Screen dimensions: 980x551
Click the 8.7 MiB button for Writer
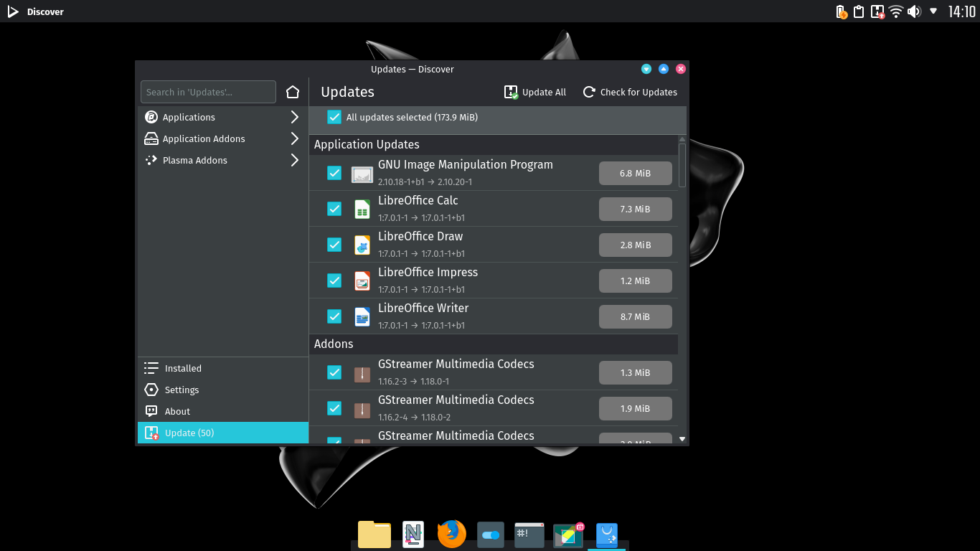[x=636, y=317]
